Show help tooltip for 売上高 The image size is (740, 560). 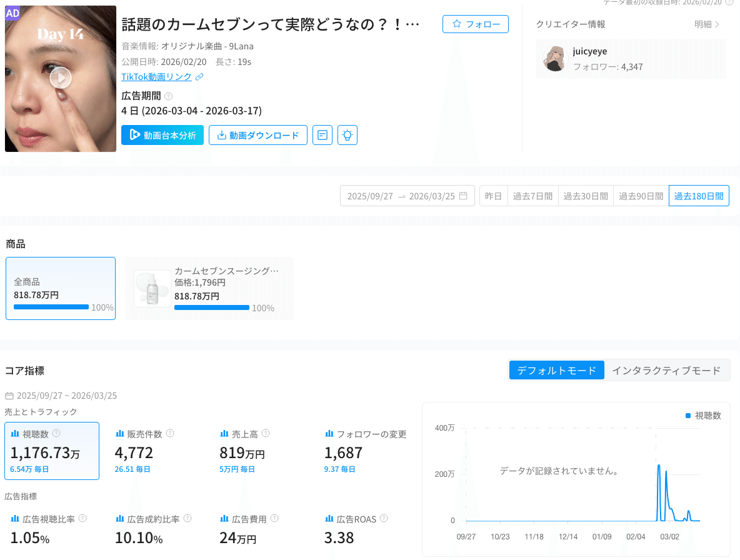click(x=266, y=433)
